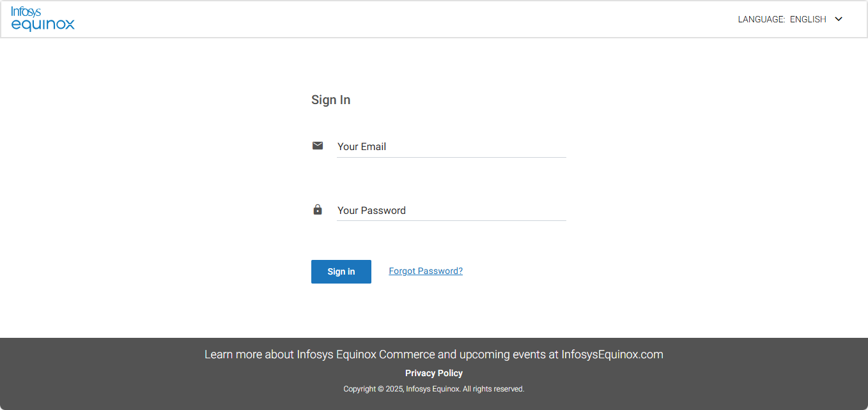
Task: Open the Privacy Policy footer link
Action: point(434,373)
